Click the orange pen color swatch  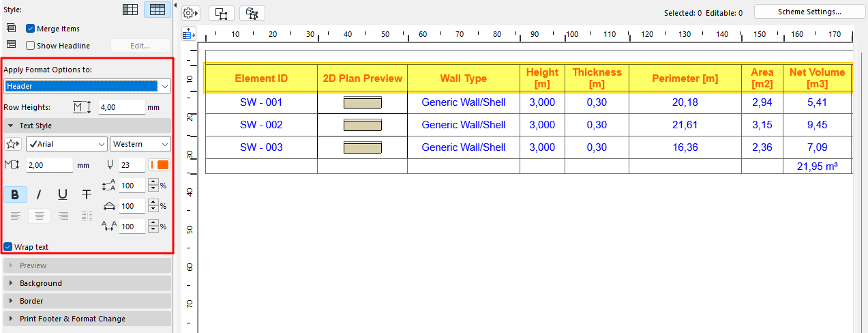point(162,164)
